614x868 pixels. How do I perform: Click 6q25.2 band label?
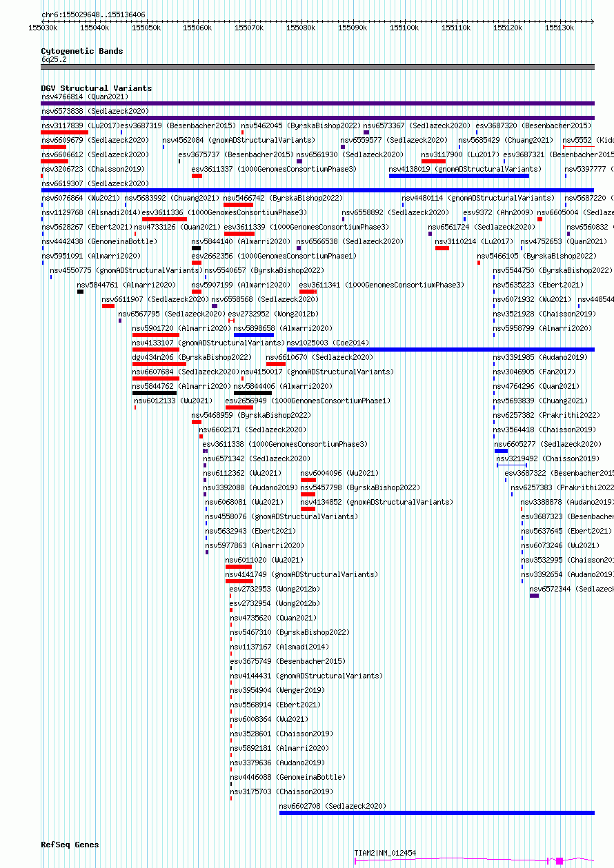coord(54,60)
